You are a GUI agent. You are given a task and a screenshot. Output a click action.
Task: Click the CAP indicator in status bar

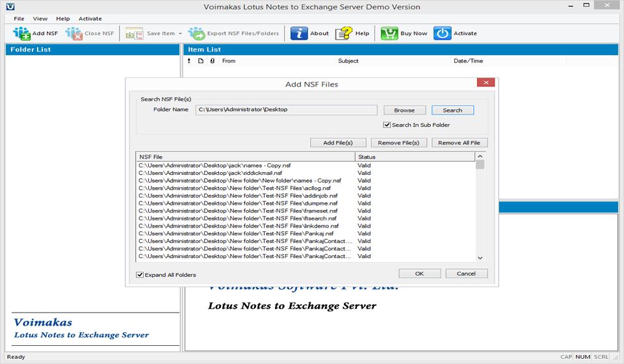pos(566,357)
